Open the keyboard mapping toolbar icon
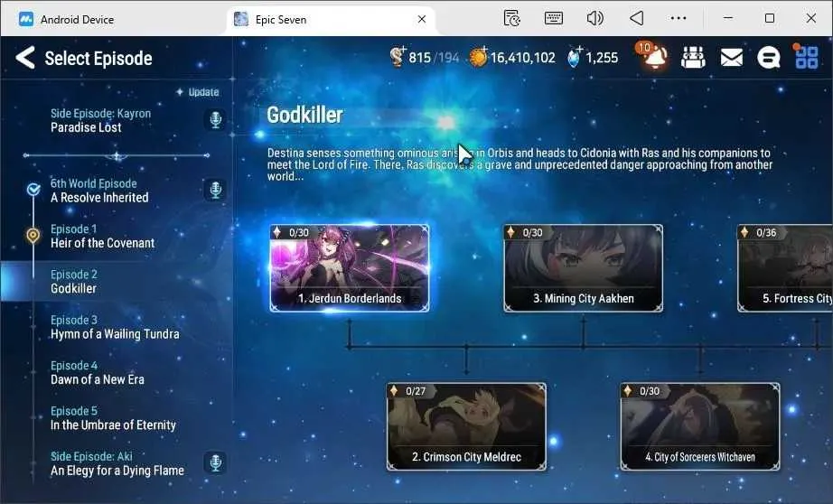This screenshot has width=833, height=504. (x=554, y=19)
